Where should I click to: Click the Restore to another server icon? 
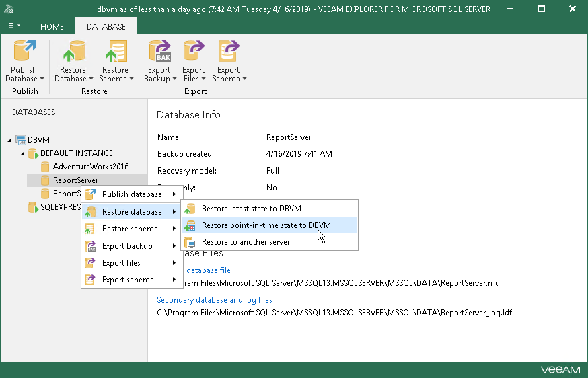(x=190, y=242)
